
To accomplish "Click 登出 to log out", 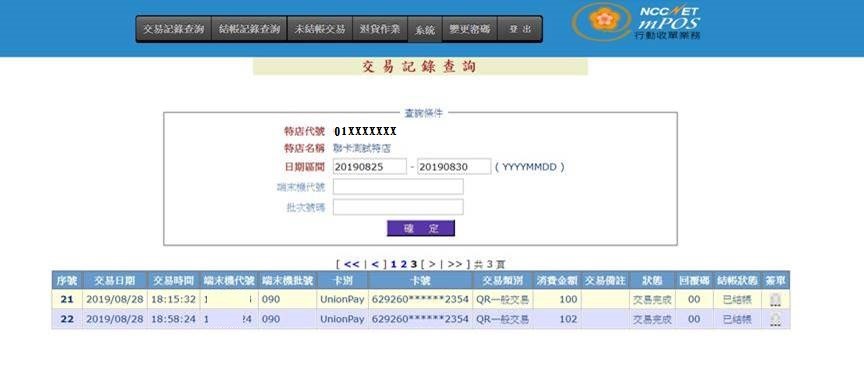I will pos(520,29).
